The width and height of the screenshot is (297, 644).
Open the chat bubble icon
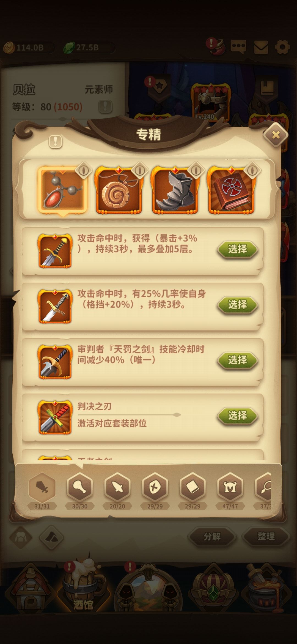tap(238, 47)
